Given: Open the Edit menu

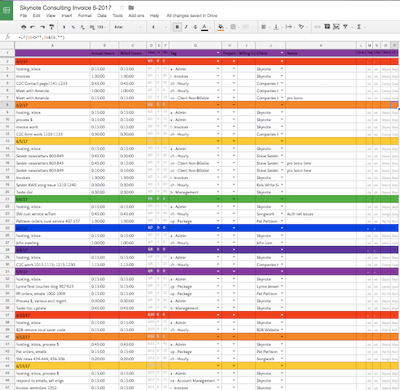Looking at the screenshot, I should click(x=36, y=16).
